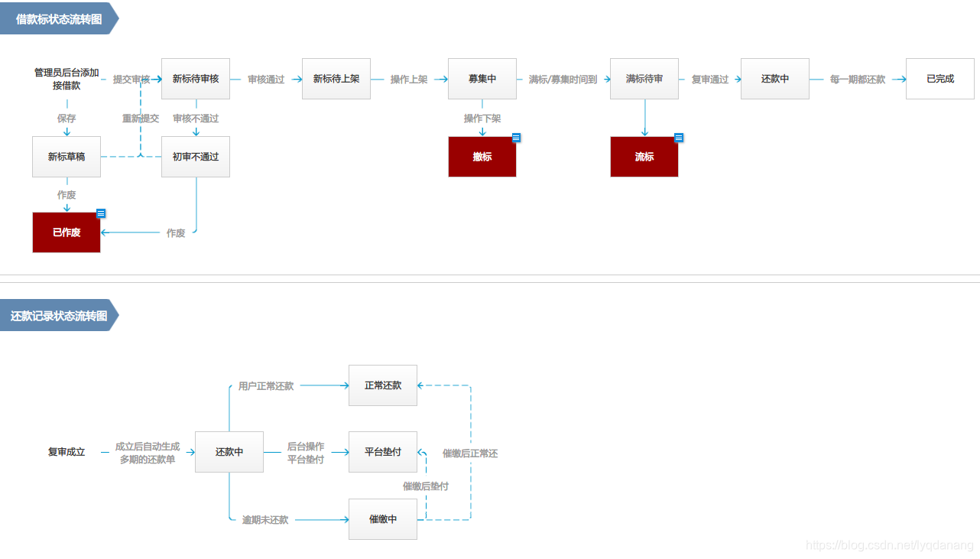Screen dimensions: 980x559
Task: Click the 审核通过 transition label
Action: pos(266,80)
